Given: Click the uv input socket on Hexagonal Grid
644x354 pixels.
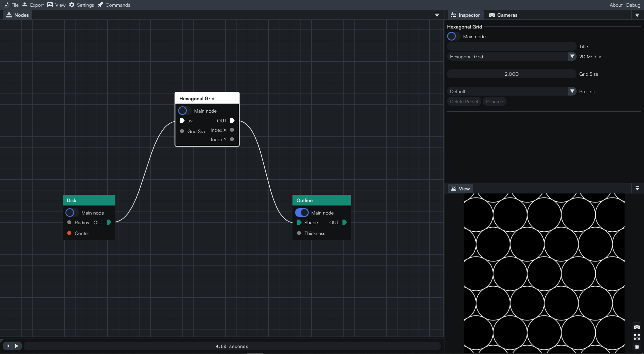Looking at the screenshot, I should (182, 120).
